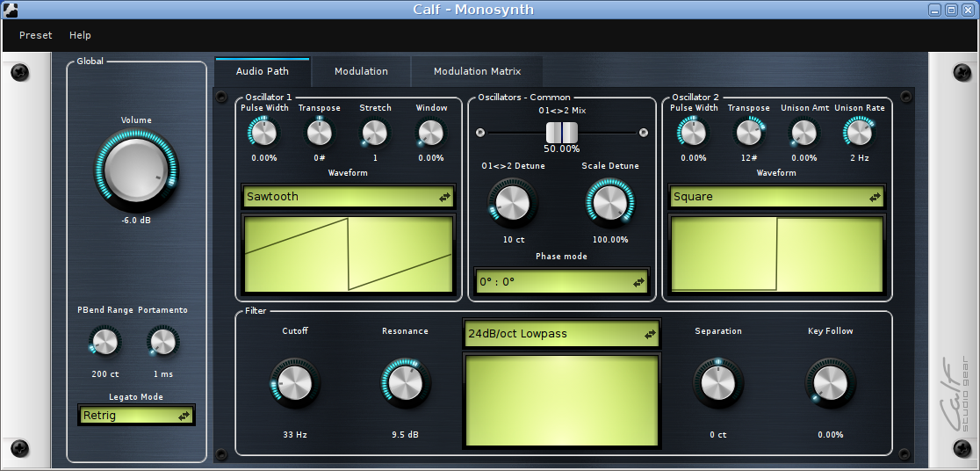Viewport: 980px width, 471px height.
Task: Click the 2 Hz Unison Rate value
Action: pyautogui.click(x=860, y=158)
